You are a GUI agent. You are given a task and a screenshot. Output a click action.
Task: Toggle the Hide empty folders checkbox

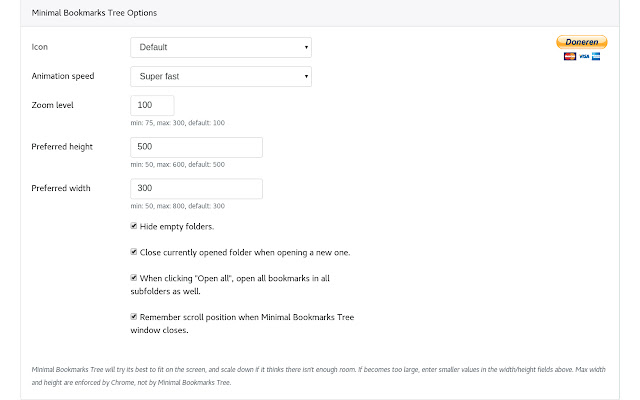(135, 226)
